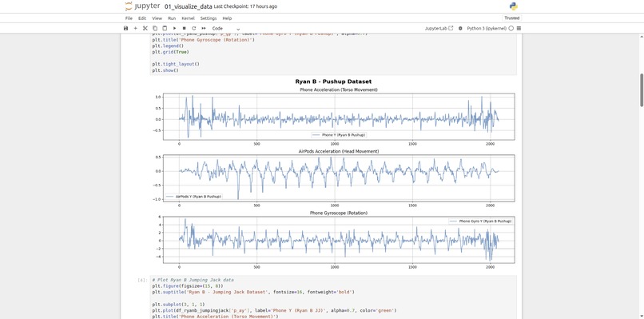Click the 'AirPods Y (Ryan B Pushup)' legend
Screen dimensions: 644x319
[x=194, y=197]
